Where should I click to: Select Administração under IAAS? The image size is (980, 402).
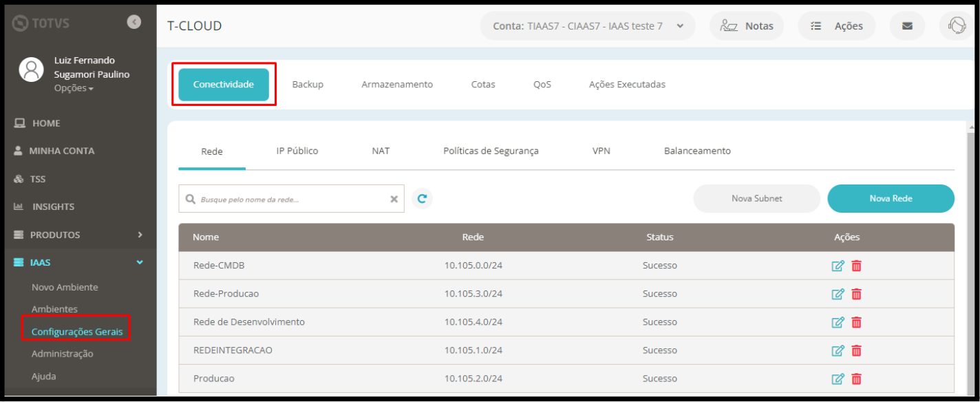[x=62, y=354]
